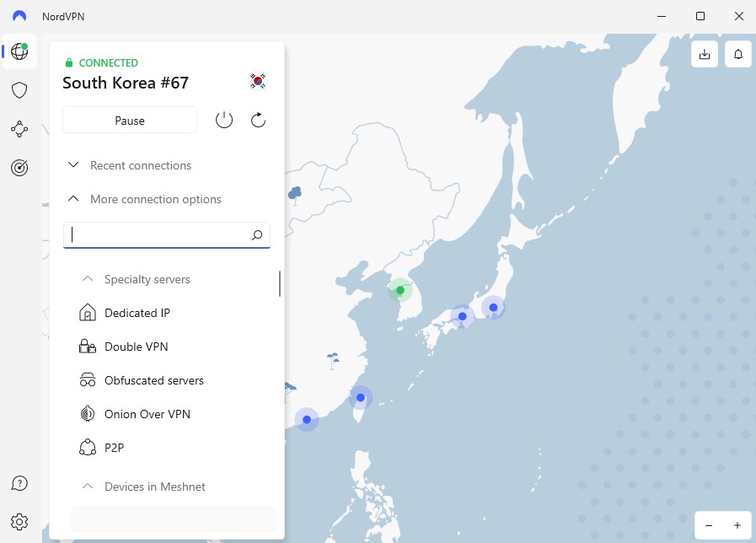The width and height of the screenshot is (756, 543).
Task: Minimize the NordVPN window
Action: [662, 16]
